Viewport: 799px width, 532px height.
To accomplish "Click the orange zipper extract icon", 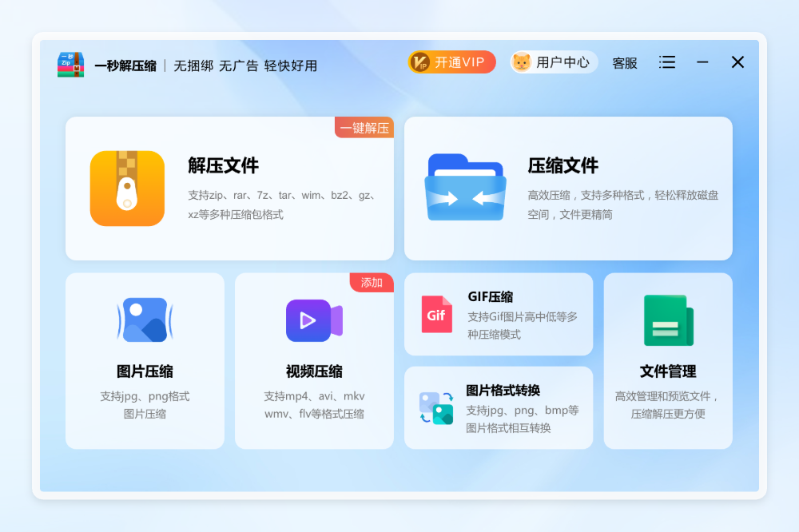I will click(127, 189).
